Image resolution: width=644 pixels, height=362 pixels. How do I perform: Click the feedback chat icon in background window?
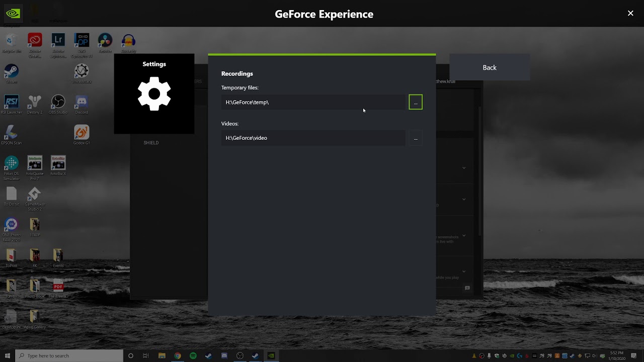tap(467, 288)
